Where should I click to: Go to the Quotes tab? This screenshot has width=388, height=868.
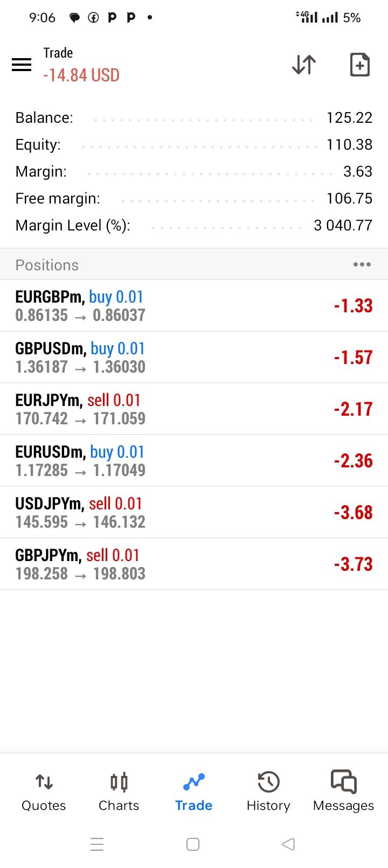44,793
